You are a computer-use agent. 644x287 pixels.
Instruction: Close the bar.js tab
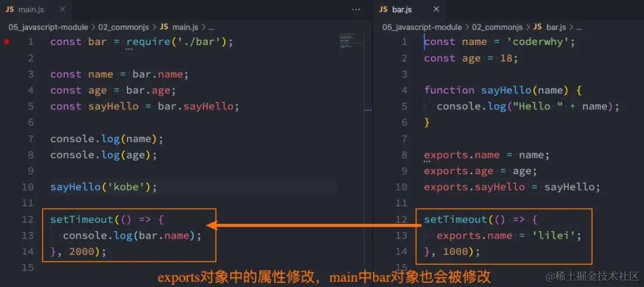[x=436, y=9]
